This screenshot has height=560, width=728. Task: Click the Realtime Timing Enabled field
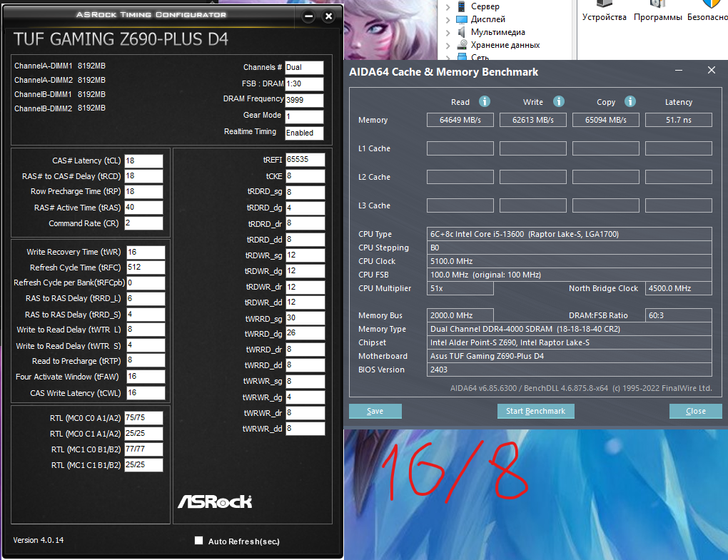[x=304, y=133]
